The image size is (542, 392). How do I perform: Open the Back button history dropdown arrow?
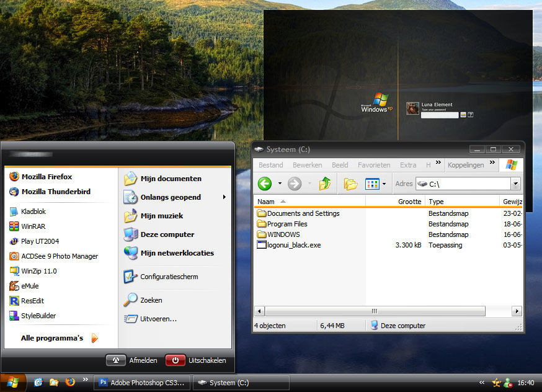click(280, 184)
